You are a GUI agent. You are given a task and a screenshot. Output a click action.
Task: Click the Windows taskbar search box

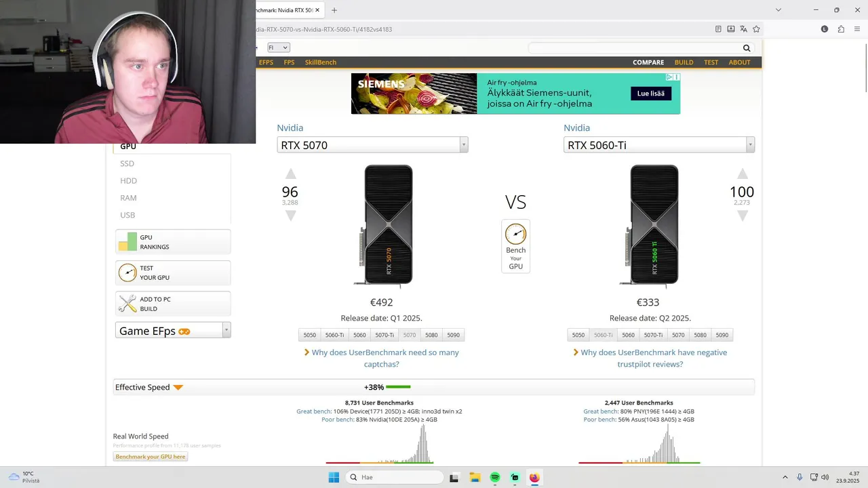[x=393, y=477]
